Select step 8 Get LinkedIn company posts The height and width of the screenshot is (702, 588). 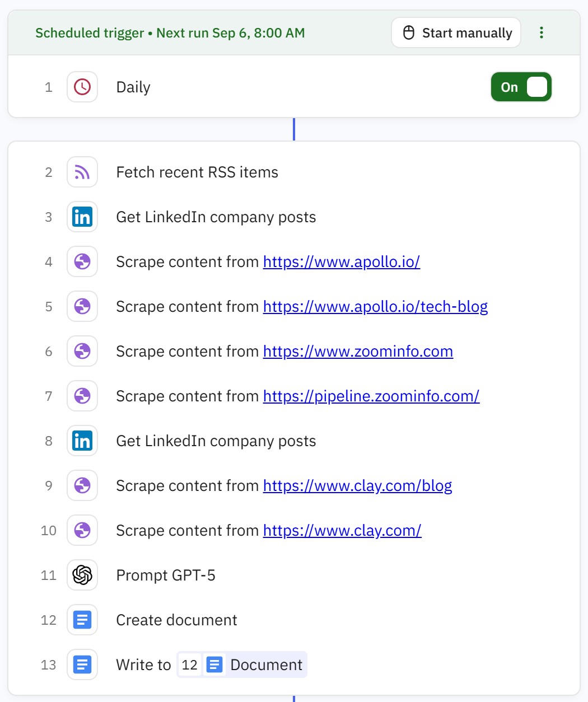(x=216, y=441)
